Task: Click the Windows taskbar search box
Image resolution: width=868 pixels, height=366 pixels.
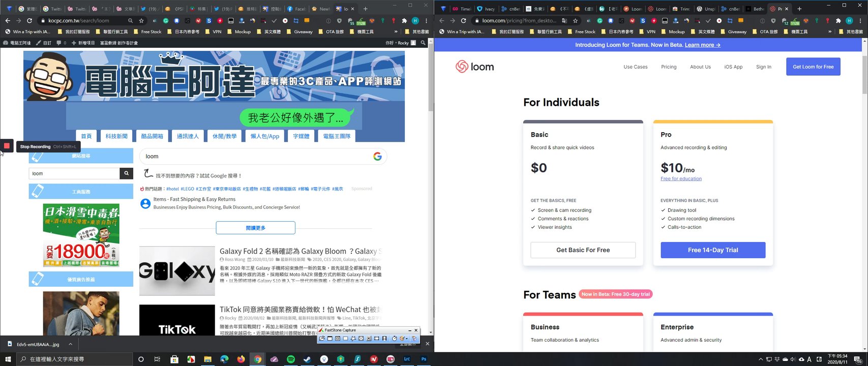Action: click(x=75, y=359)
